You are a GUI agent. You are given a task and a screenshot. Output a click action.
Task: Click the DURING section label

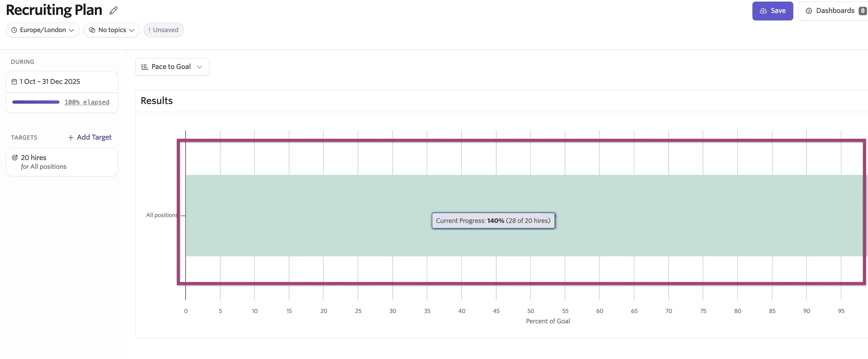pos(23,62)
